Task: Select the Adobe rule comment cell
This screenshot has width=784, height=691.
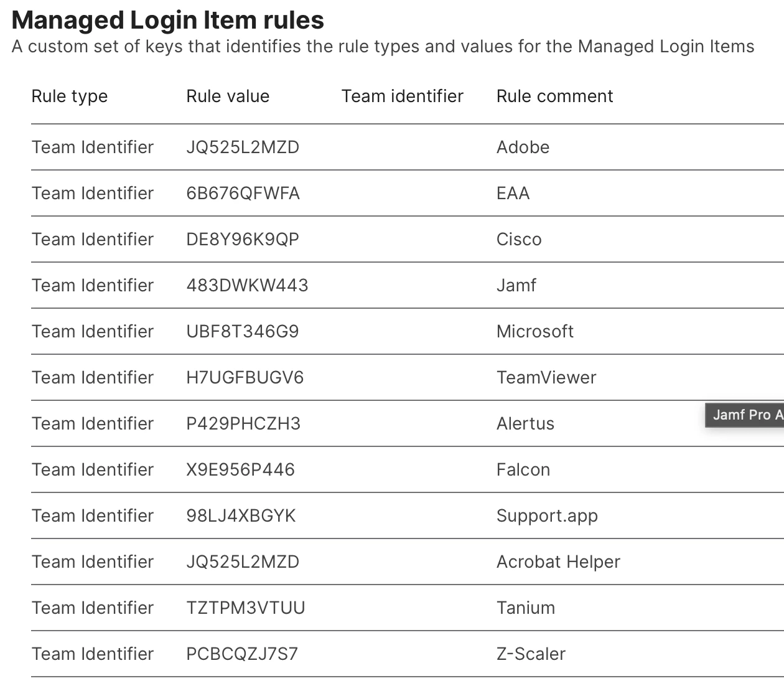Action: [523, 147]
